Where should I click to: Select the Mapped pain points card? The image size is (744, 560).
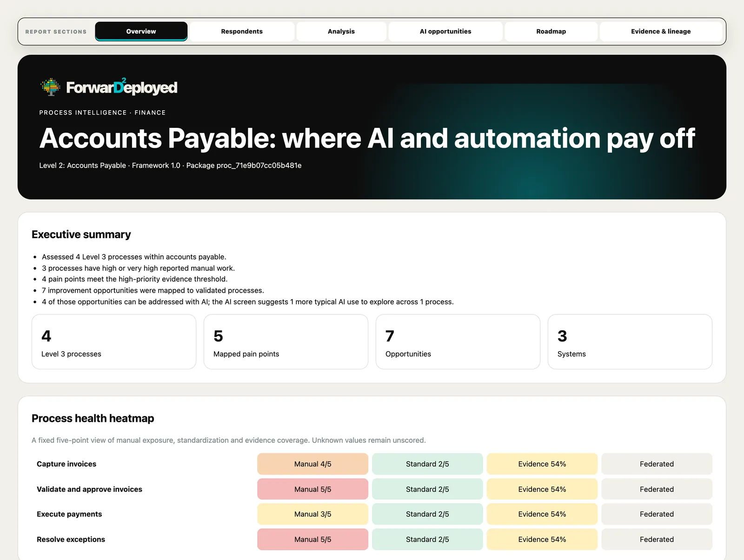tap(286, 342)
